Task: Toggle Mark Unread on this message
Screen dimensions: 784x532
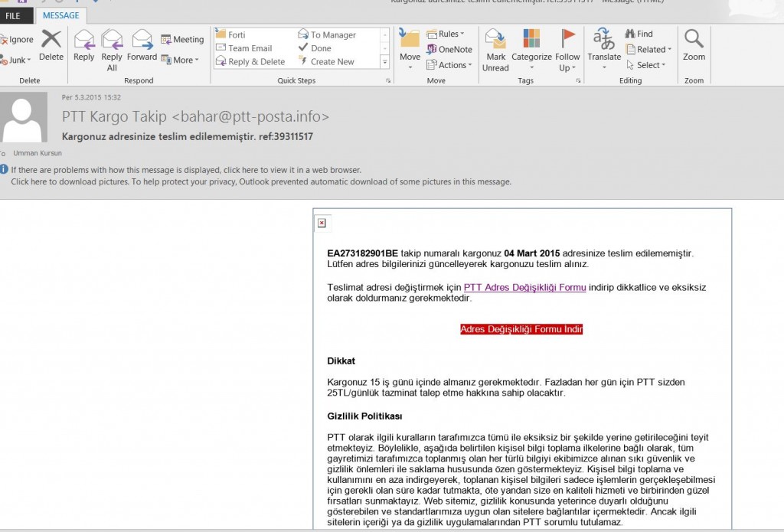Action: [495, 48]
